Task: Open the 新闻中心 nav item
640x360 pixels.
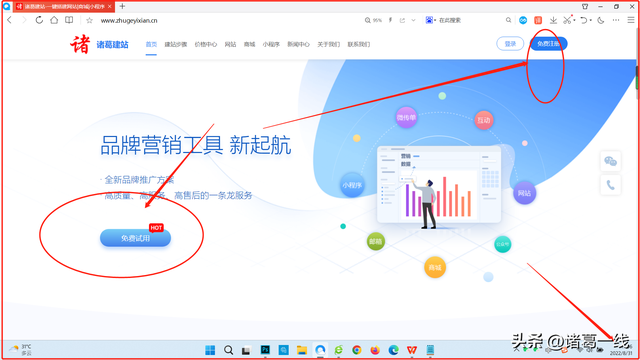Action: [x=298, y=44]
